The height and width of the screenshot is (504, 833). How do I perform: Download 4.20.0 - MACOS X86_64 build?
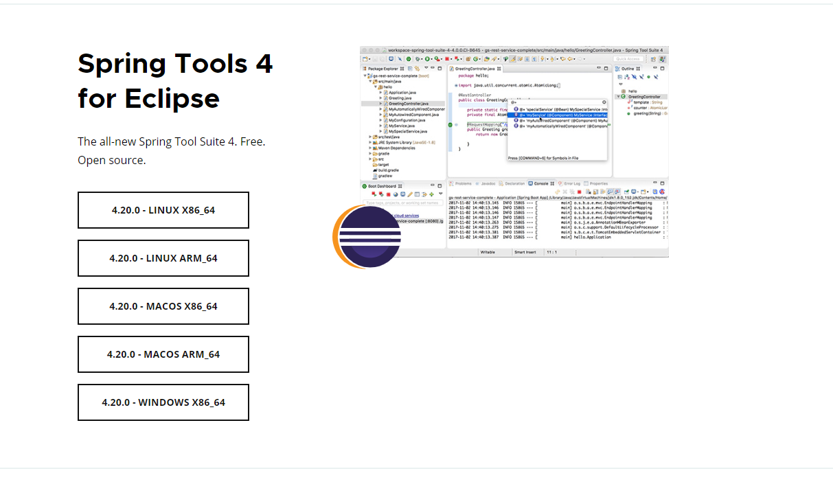click(163, 306)
